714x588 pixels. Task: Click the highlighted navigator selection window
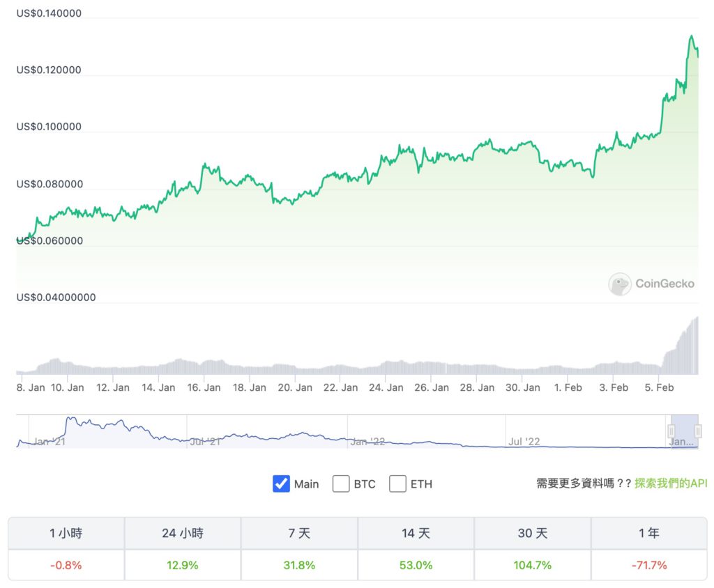point(685,431)
